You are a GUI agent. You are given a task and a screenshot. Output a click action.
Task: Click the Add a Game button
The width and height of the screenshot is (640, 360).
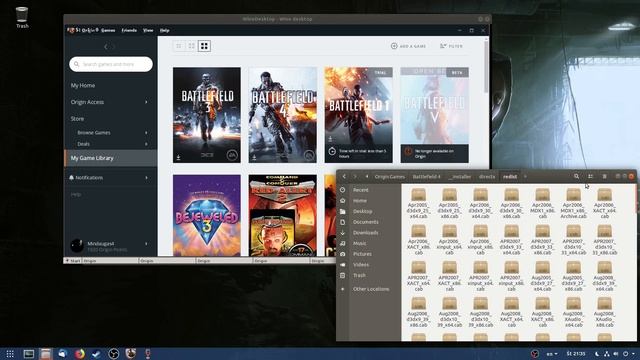coord(408,46)
